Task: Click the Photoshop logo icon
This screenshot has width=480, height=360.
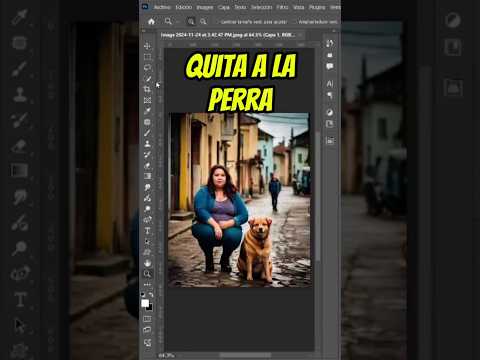Action: 145,7
